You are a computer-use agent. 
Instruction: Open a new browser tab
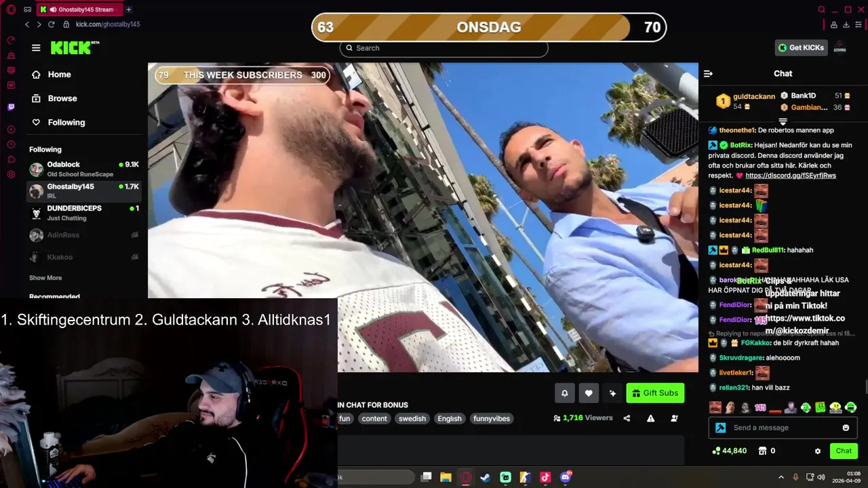coord(129,9)
